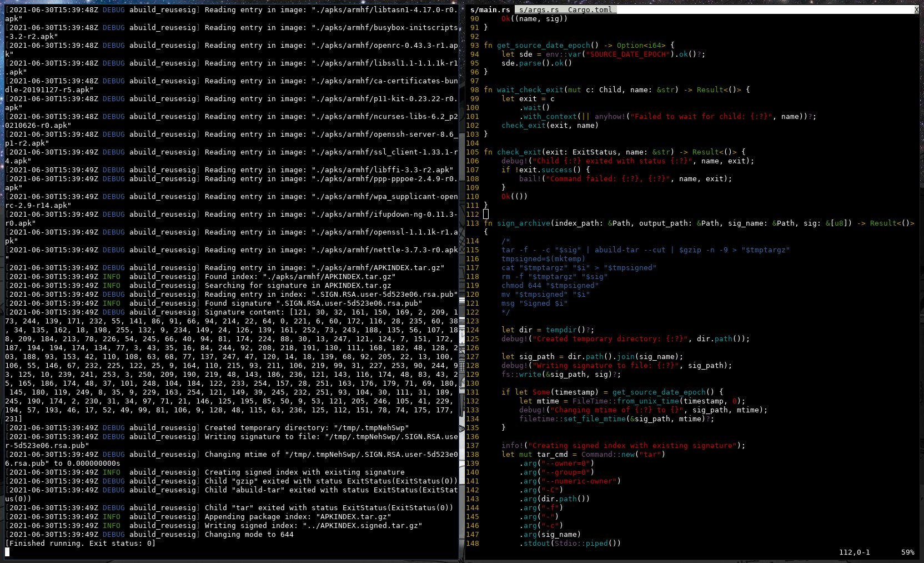
Task: Close the current Vim tab with X
Action: click(x=916, y=10)
